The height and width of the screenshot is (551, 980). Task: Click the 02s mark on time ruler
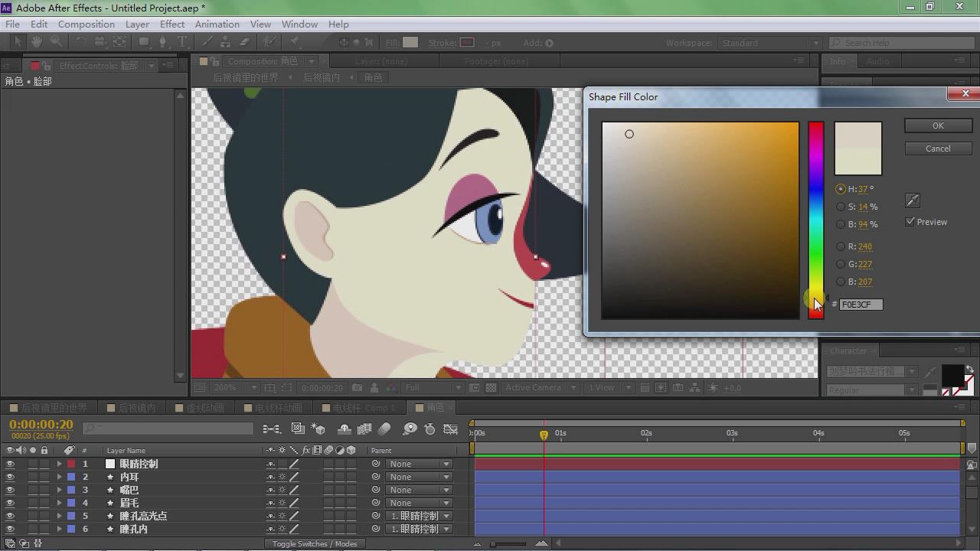(646, 433)
